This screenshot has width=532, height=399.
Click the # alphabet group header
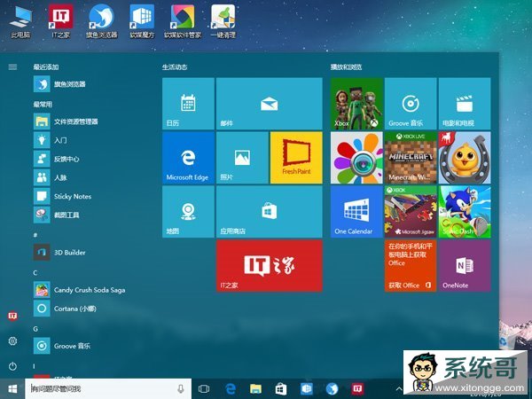(35, 235)
